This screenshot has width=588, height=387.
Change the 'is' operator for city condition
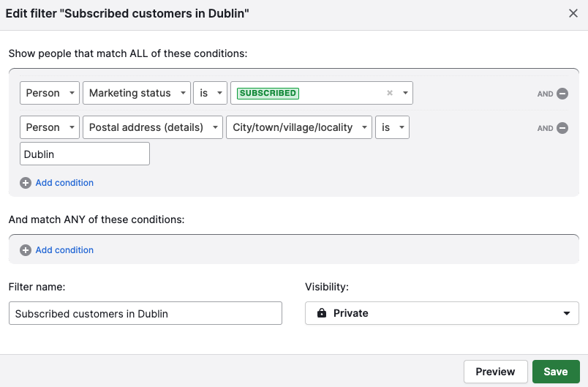pos(392,127)
